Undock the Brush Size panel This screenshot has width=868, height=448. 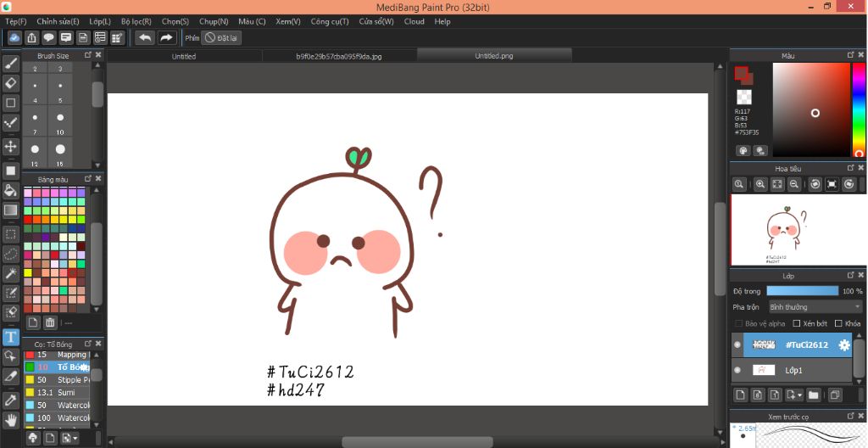87,55
